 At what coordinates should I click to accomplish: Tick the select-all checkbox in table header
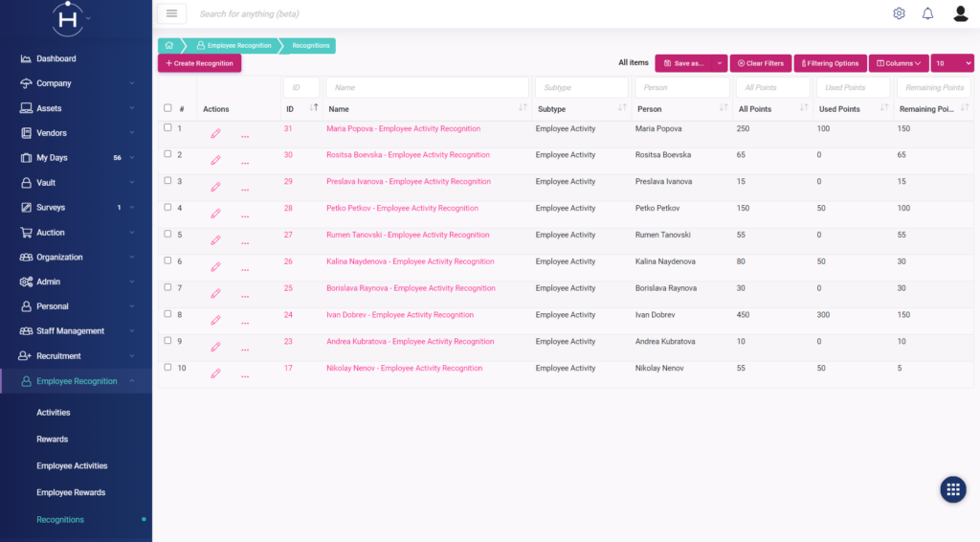coord(167,108)
